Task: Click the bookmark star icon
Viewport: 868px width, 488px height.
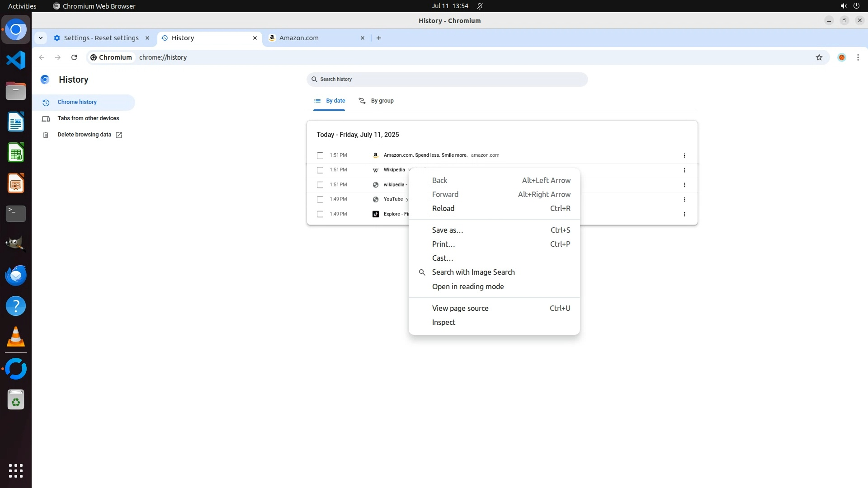Action: (819, 57)
